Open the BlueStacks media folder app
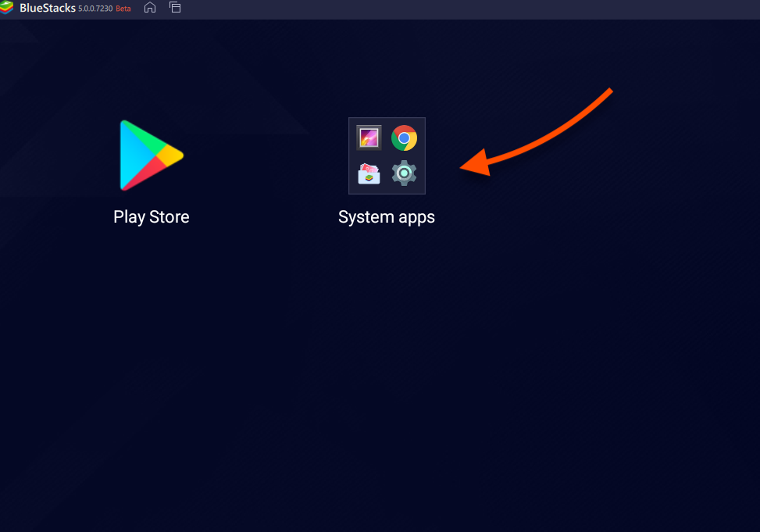The image size is (760, 532). click(x=367, y=173)
